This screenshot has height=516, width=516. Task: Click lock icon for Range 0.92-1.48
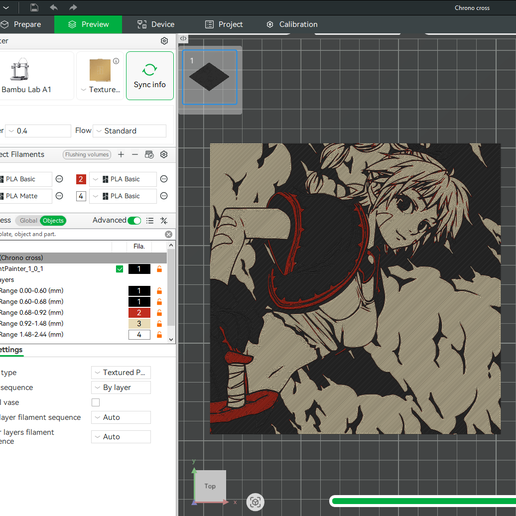pos(159,324)
